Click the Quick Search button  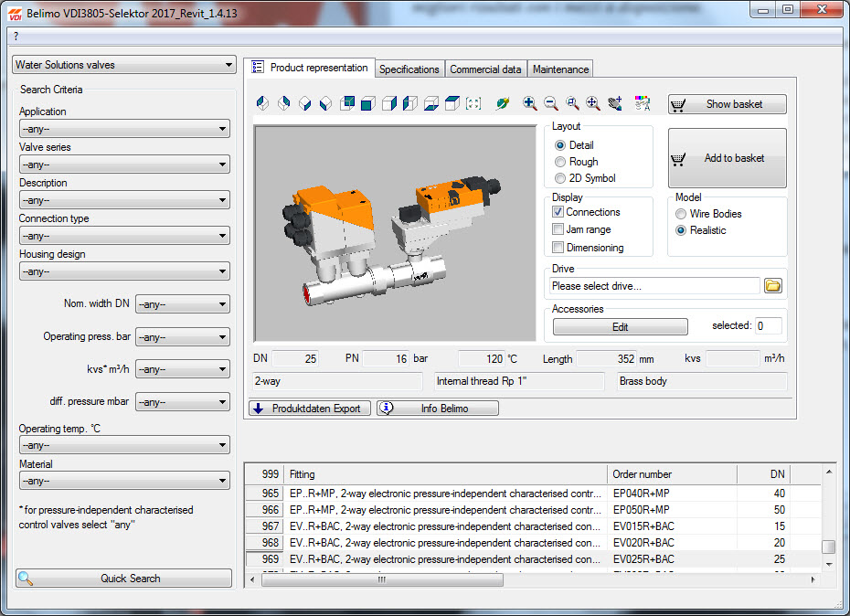(x=124, y=579)
